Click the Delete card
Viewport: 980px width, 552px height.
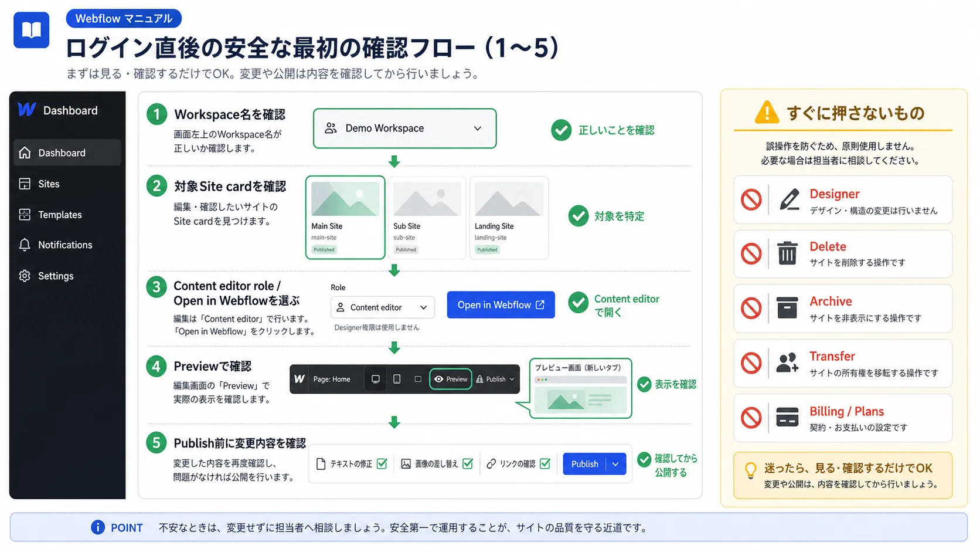pos(843,254)
